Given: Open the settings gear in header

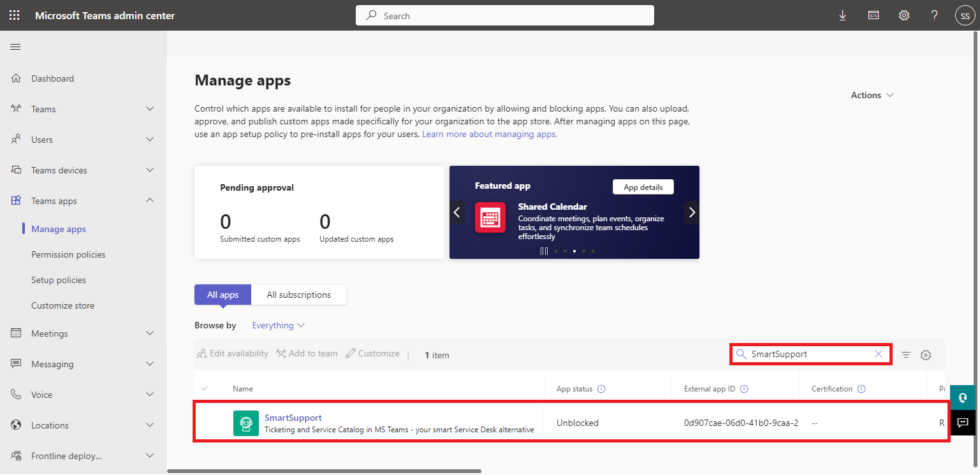Looking at the screenshot, I should tap(904, 15).
